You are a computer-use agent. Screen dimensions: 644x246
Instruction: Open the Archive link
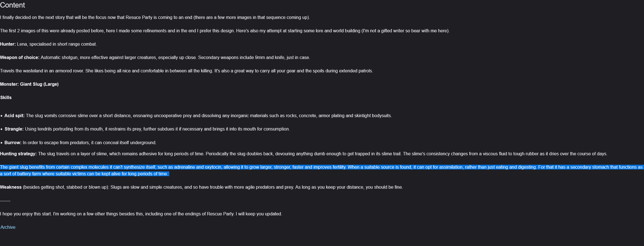click(x=8, y=227)
